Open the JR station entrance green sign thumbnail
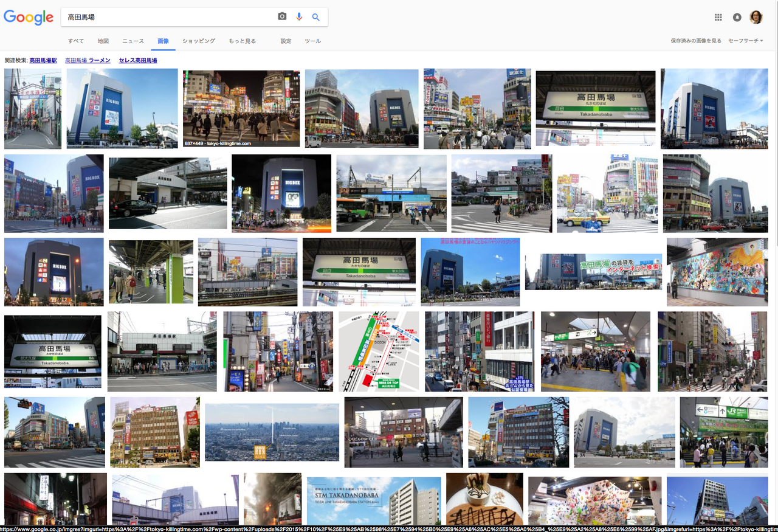Screen dimensions: 778x532 click(723, 432)
